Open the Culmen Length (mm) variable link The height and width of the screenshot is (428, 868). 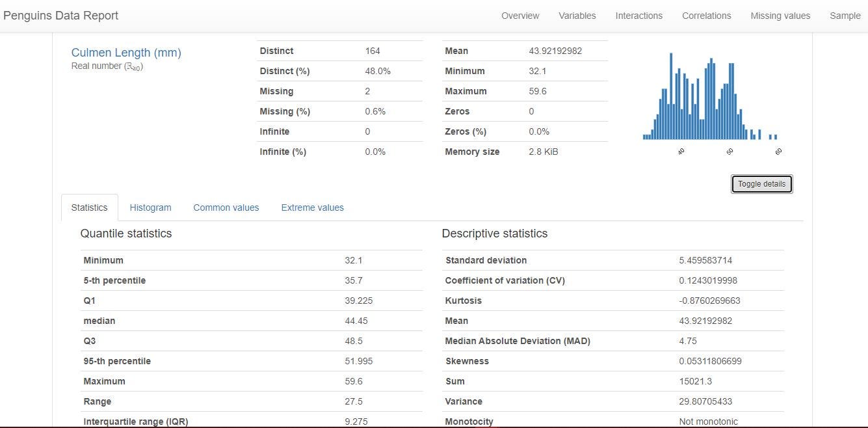point(125,53)
